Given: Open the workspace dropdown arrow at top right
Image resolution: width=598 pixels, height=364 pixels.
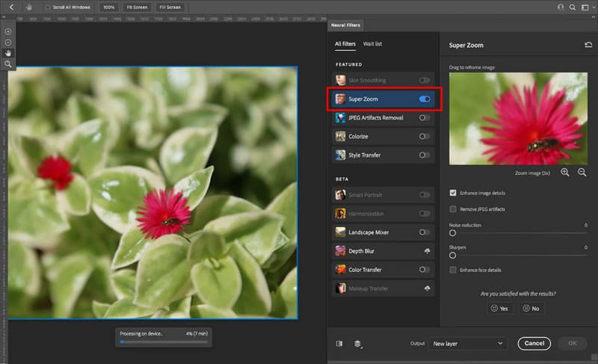Looking at the screenshot, I should (x=594, y=7).
